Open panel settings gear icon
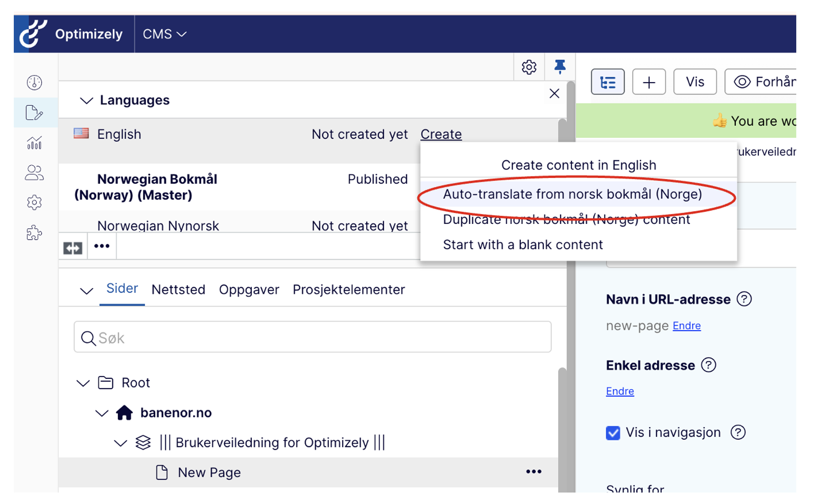This screenshot has width=817, height=504. click(x=529, y=67)
